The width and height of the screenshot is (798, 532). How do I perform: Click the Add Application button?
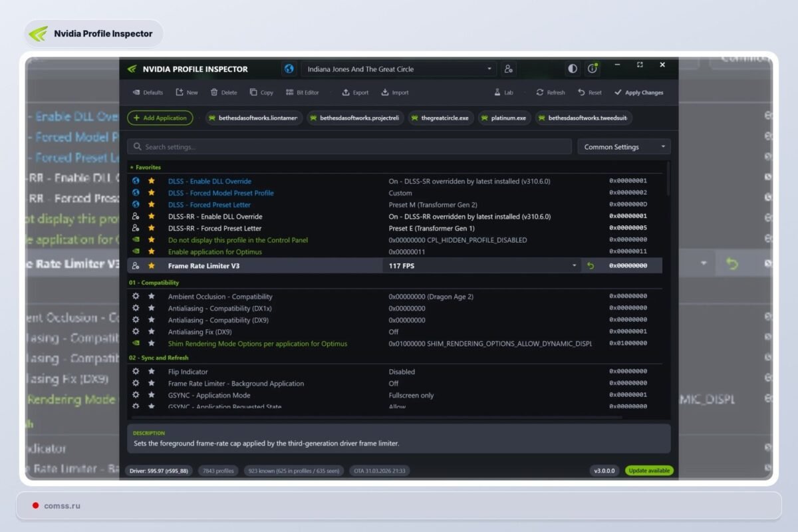[160, 118]
